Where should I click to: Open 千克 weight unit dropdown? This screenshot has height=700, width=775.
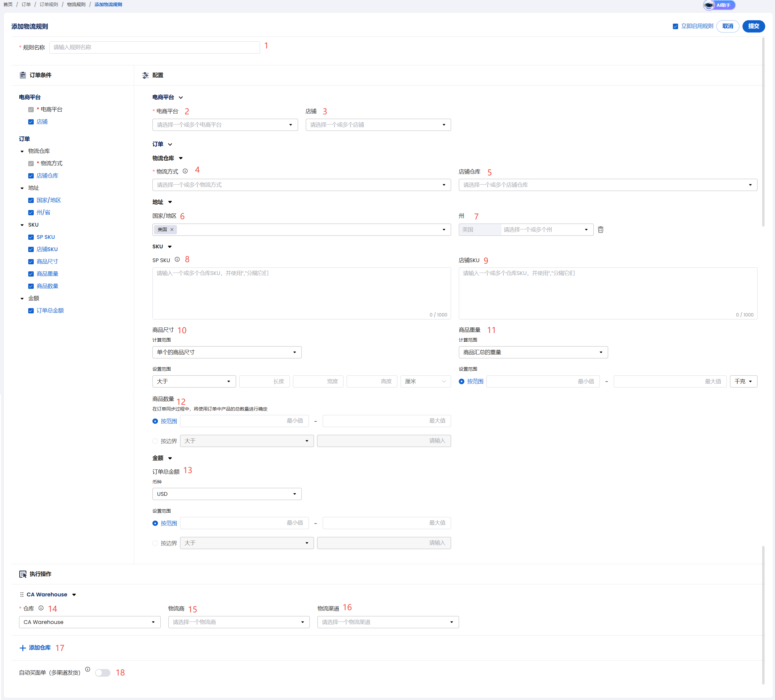[x=743, y=381]
